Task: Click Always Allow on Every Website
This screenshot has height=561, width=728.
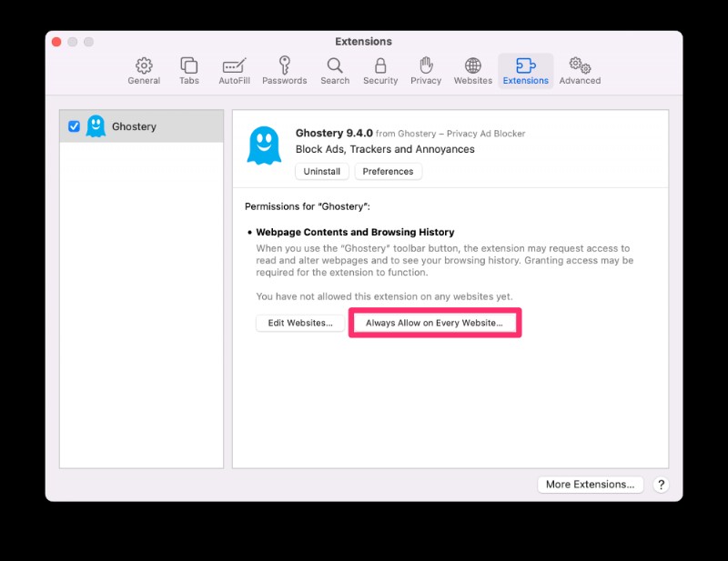Action: 434,323
